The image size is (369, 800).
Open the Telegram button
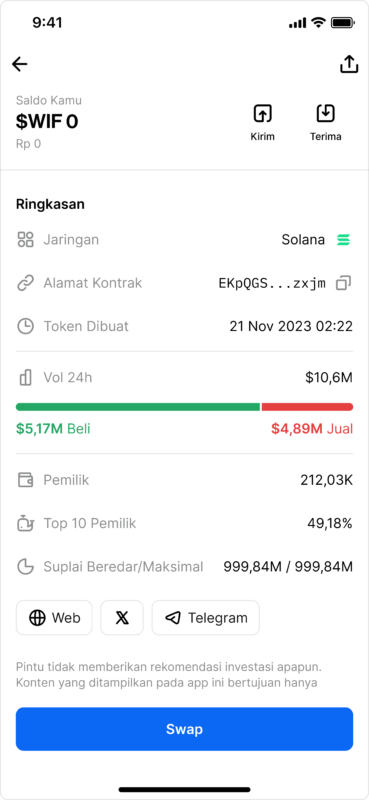pos(206,618)
